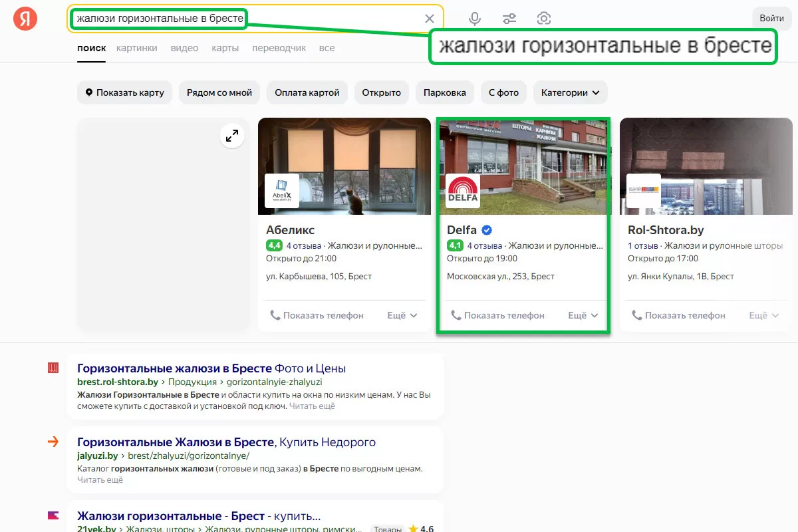Screen dimensions: 798x532
Task: Click the 'Войти' login button
Action: [771, 19]
